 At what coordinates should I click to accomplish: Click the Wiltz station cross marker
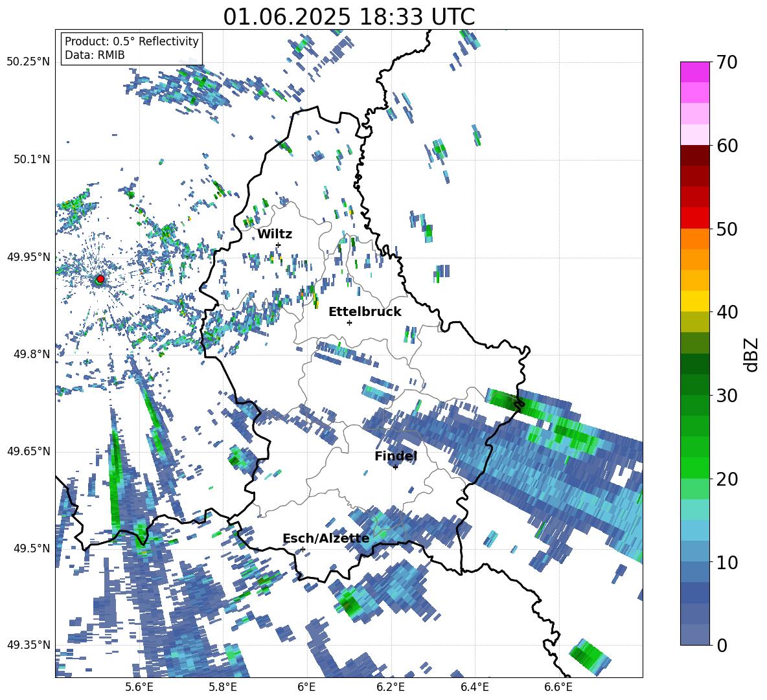coord(279,245)
